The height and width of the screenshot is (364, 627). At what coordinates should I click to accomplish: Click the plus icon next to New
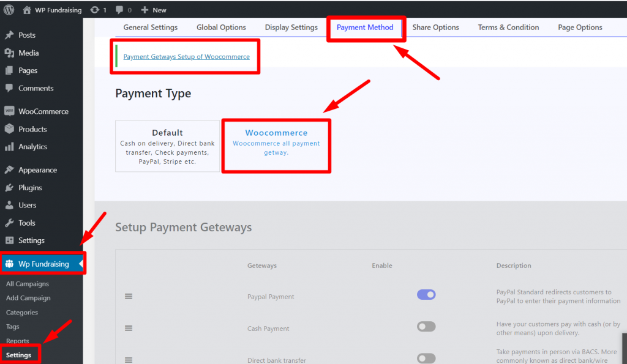(x=145, y=10)
